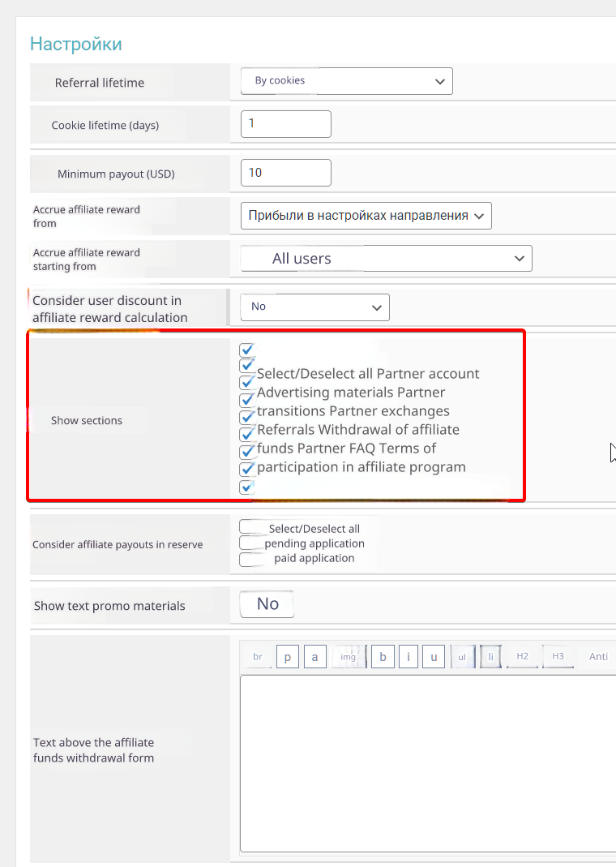Click the Anti button in editor toolbar
The image size is (616, 867).
[x=598, y=657]
